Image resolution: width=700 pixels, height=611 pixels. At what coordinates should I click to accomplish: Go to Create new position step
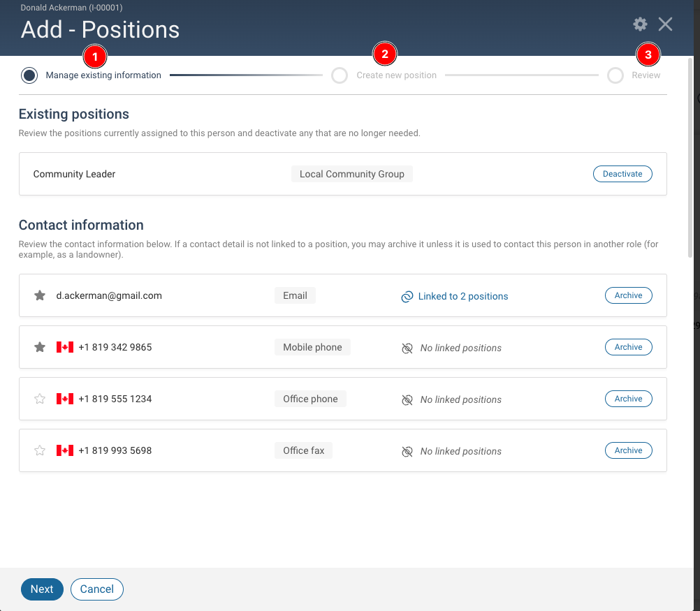tap(340, 75)
